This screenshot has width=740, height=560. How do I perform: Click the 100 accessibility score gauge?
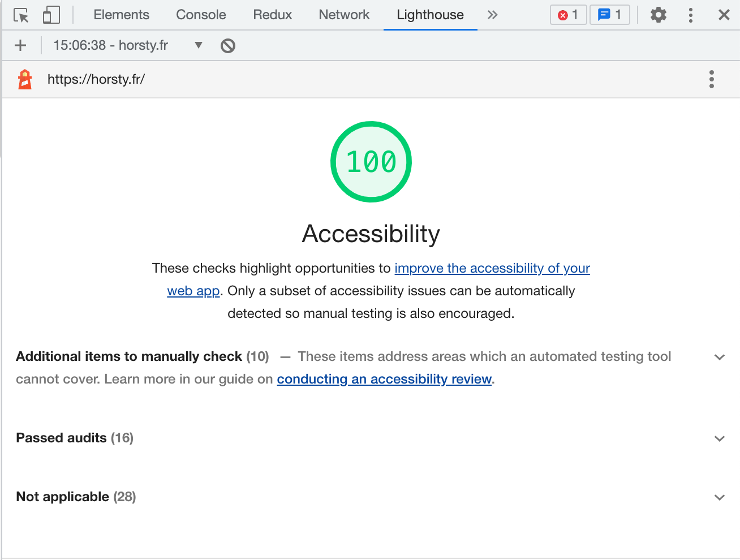coord(371,162)
